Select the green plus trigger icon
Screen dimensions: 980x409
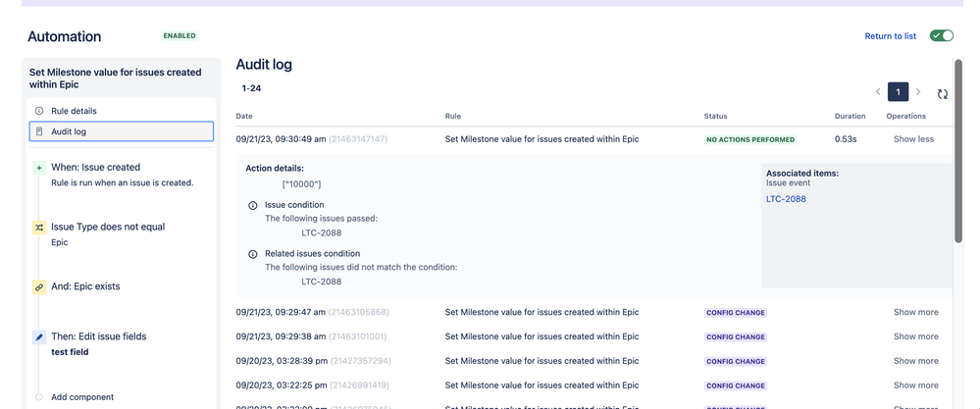click(39, 168)
